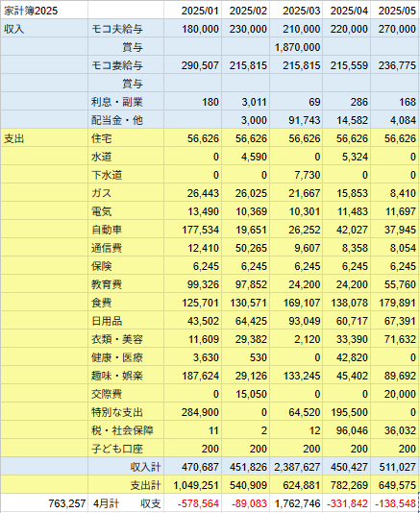The image size is (420, 513).
Task: Click the 支出 section label cell
Action: (44, 138)
